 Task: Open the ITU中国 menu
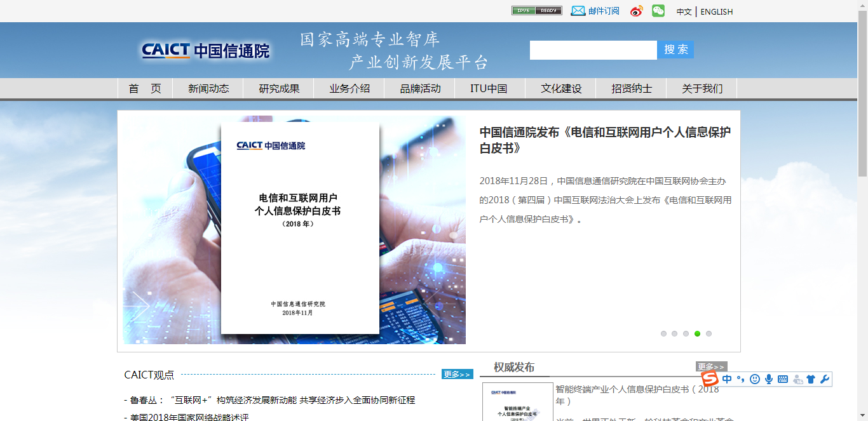[489, 89]
